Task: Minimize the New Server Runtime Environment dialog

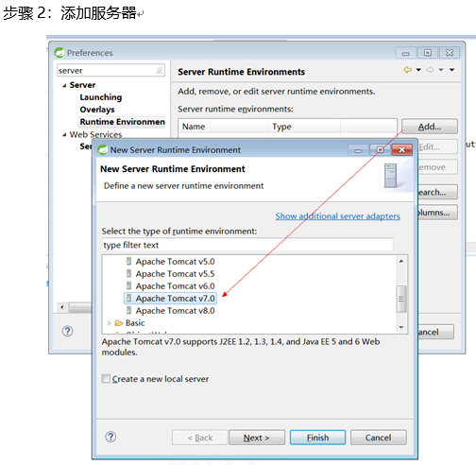Action: (358, 150)
